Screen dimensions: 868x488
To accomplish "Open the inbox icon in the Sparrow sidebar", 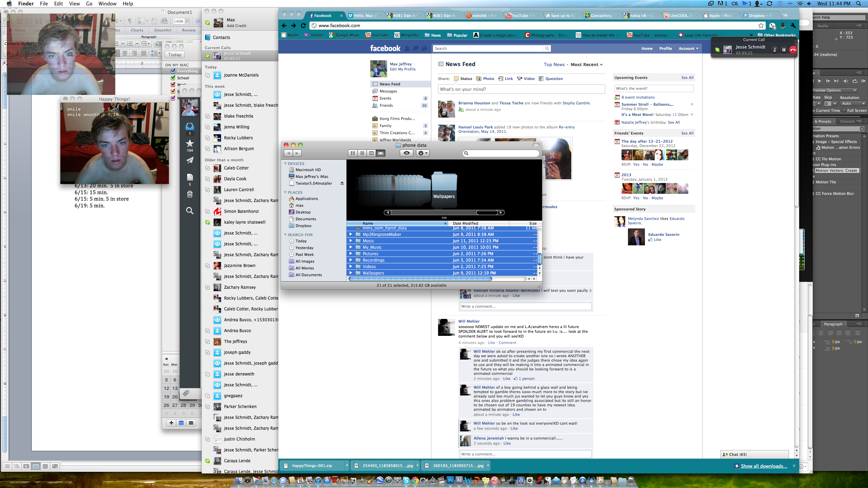I will pyautogui.click(x=190, y=127).
